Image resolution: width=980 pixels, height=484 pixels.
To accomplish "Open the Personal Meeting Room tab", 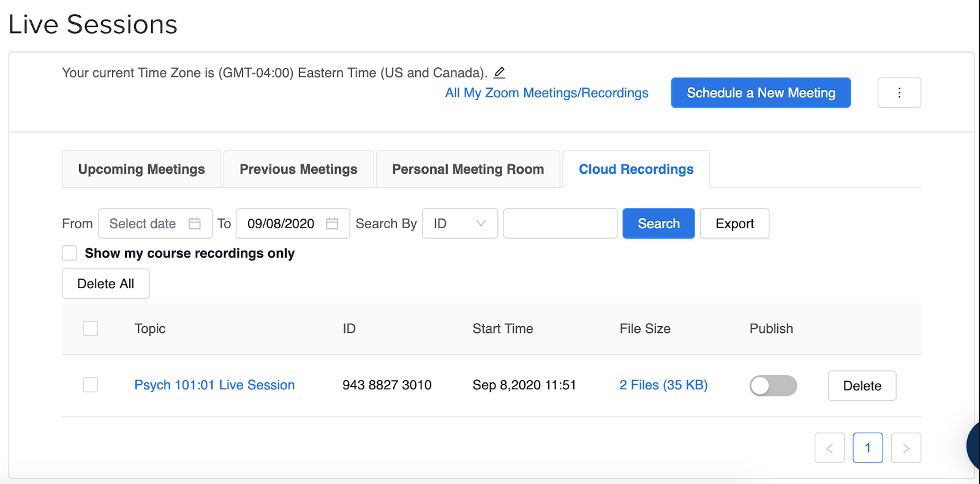I will tap(468, 169).
